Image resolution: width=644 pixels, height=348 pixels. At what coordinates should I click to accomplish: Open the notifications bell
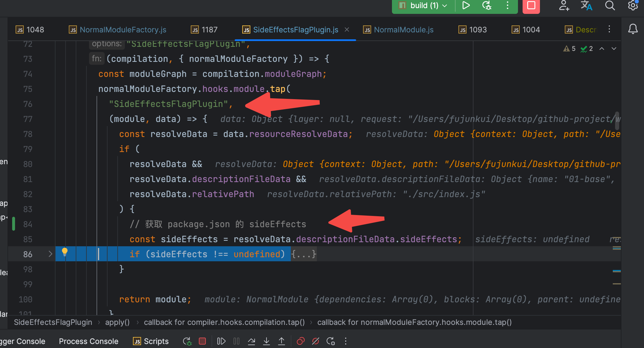(633, 29)
